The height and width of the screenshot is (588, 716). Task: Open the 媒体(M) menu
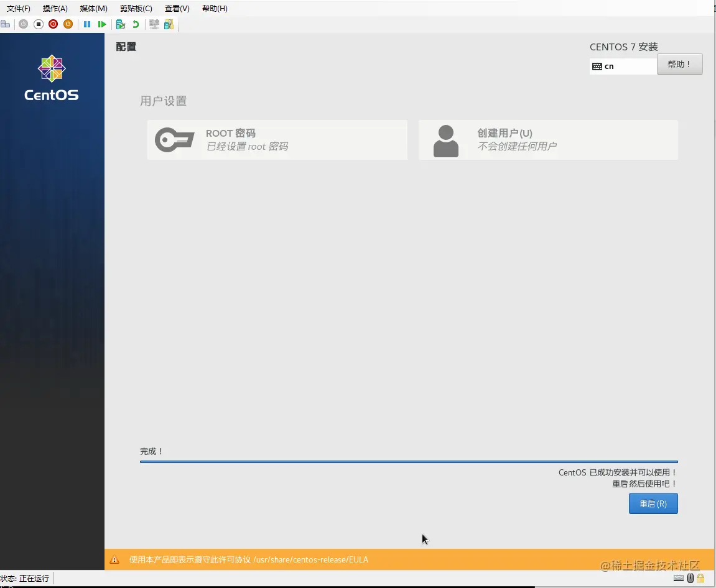pyautogui.click(x=93, y=9)
